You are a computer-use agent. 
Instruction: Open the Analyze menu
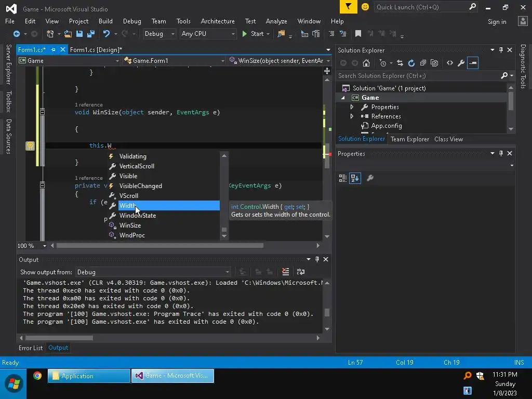276,21
